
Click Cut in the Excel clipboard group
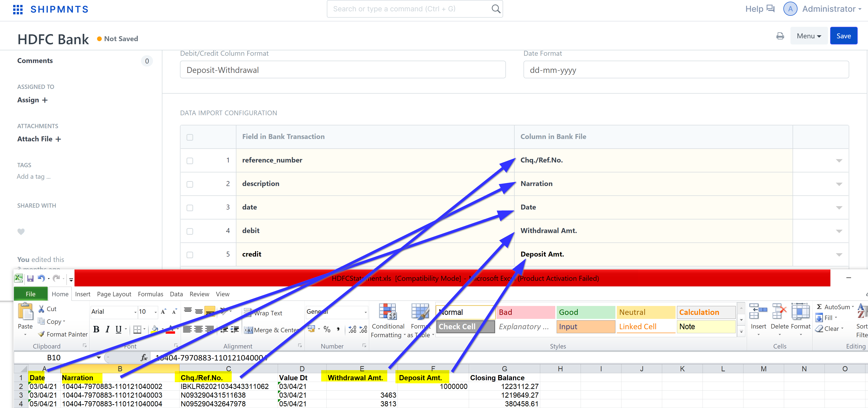point(47,309)
